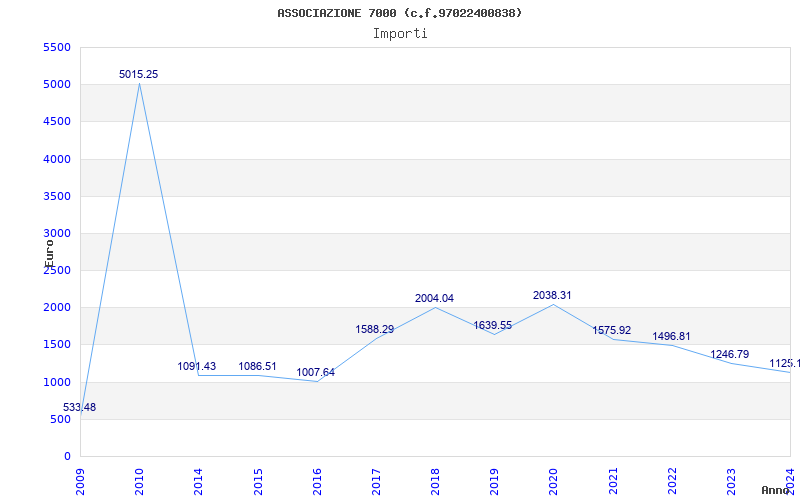Click the 2004.04 data label
The height and width of the screenshot is (500, 800).
click(x=434, y=298)
